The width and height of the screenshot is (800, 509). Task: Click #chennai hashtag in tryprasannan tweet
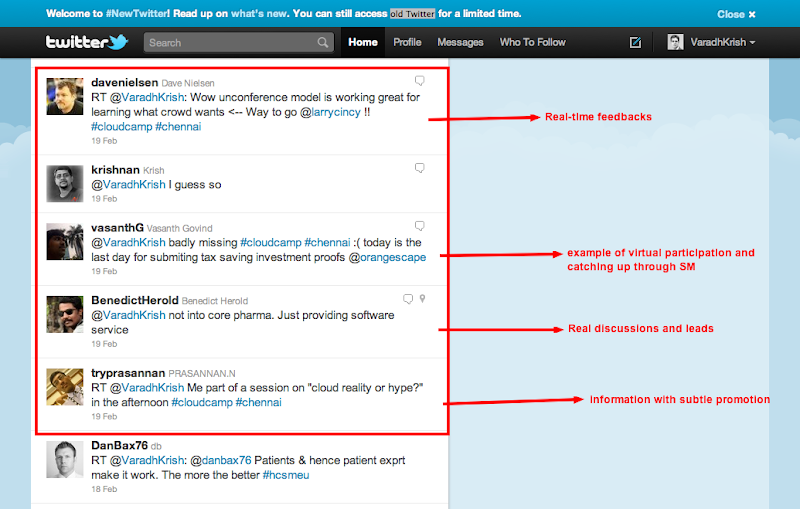click(259, 402)
